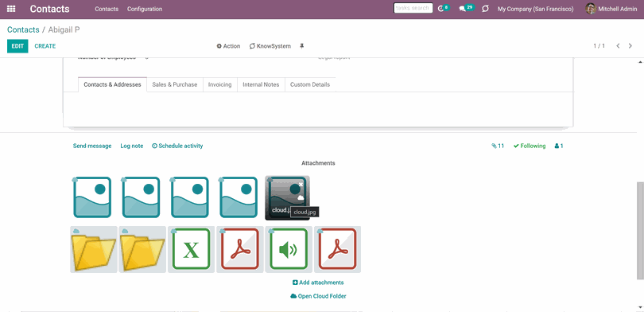The width and height of the screenshot is (644, 312).
Task: Open the Excel spreadsheet attachment
Action: (191, 249)
